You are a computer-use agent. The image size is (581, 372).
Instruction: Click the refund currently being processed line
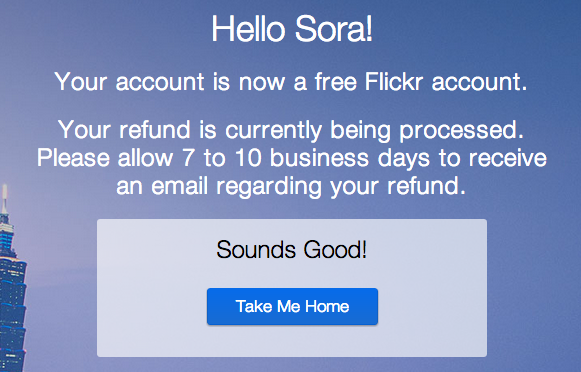coord(291,131)
